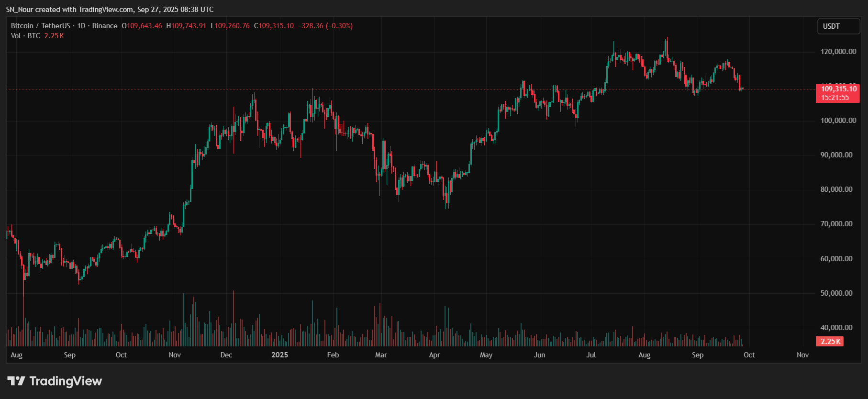Viewport: 868px width, 399px height.
Task: Select the 2025 label on time axis
Action: (x=279, y=355)
